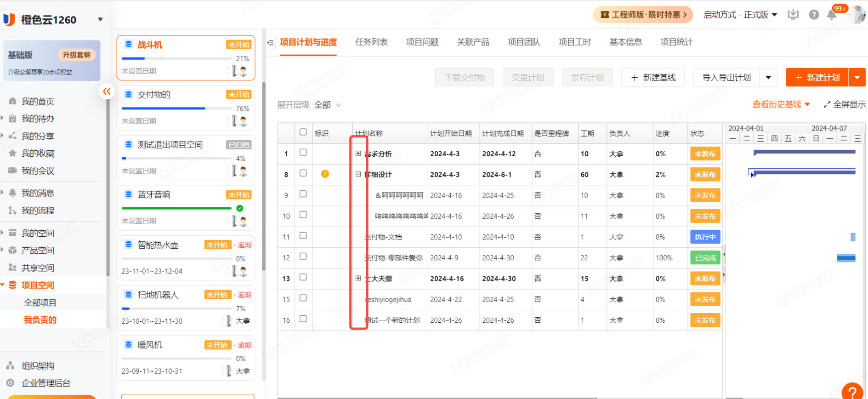The width and height of the screenshot is (868, 399).
Task: Click the orange warning marker on row 8
Action: click(325, 174)
